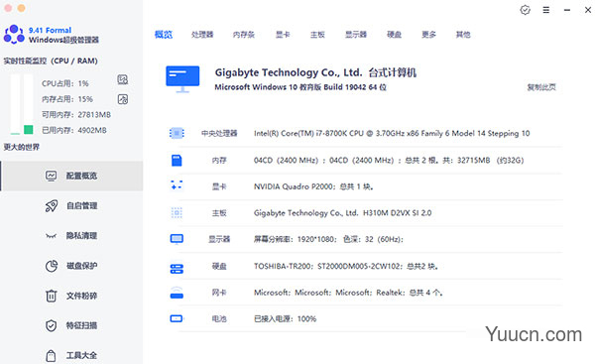595x364 pixels.
Task: Switch to the 显示器 tab
Action: [x=356, y=35]
